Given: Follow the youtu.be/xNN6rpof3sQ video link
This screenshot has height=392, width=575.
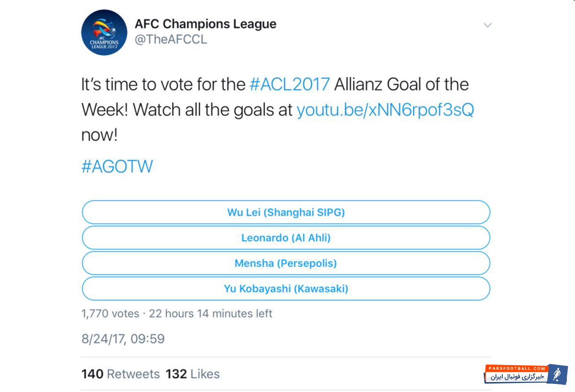Looking at the screenshot, I should (385, 110).
